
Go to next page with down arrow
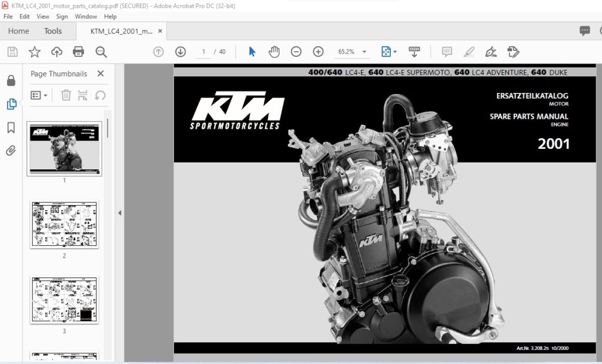(x=180, y=52)
